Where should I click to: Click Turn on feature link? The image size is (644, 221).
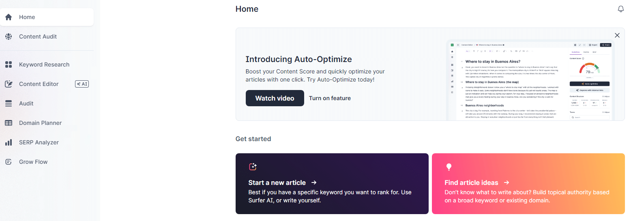point(330,98)
